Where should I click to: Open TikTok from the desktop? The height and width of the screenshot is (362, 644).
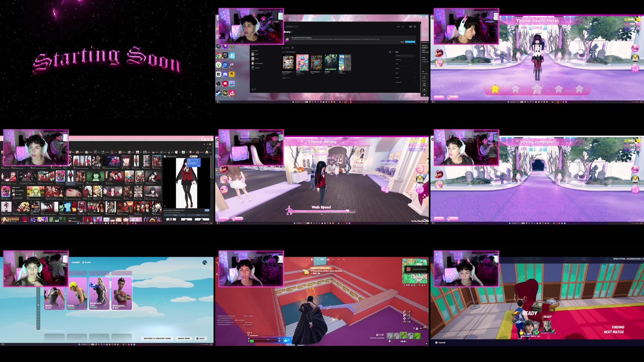coord(232,93)
